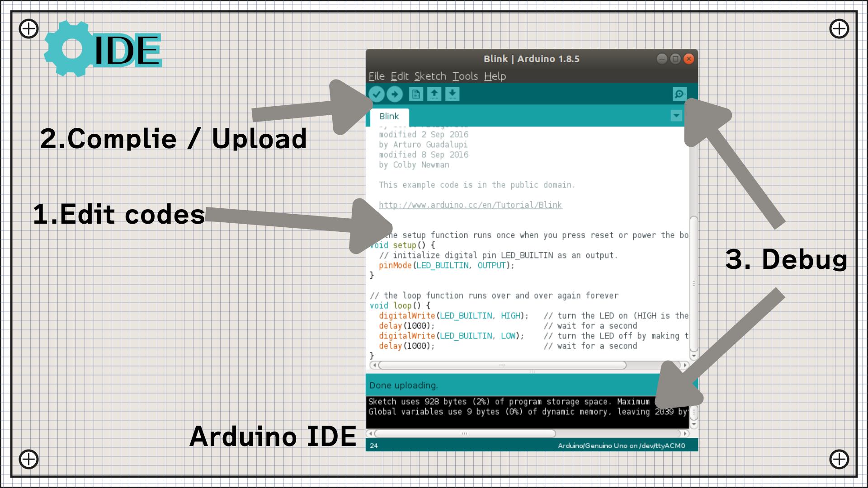Expand the tab options dropdown arrow
Screen dimensions: 868x488
click(x=676, y=116)
